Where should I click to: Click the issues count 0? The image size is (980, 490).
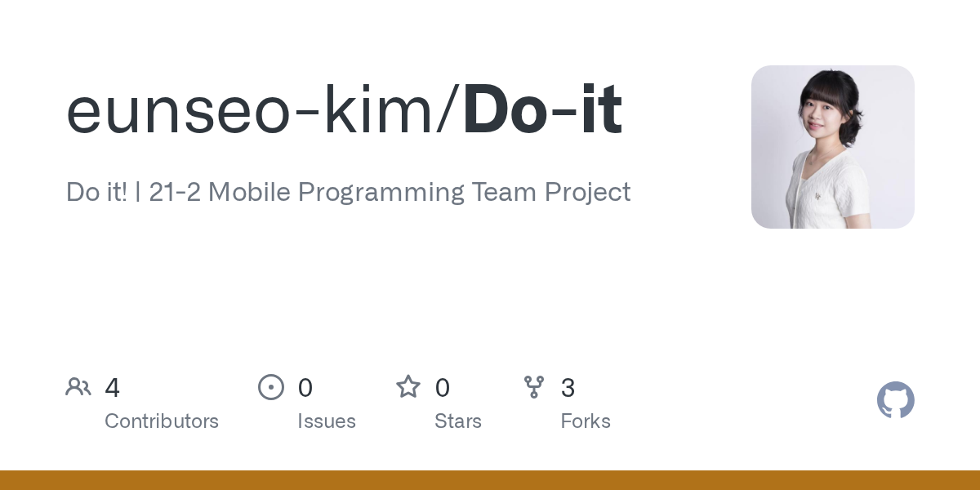click(x=305, y=387)
